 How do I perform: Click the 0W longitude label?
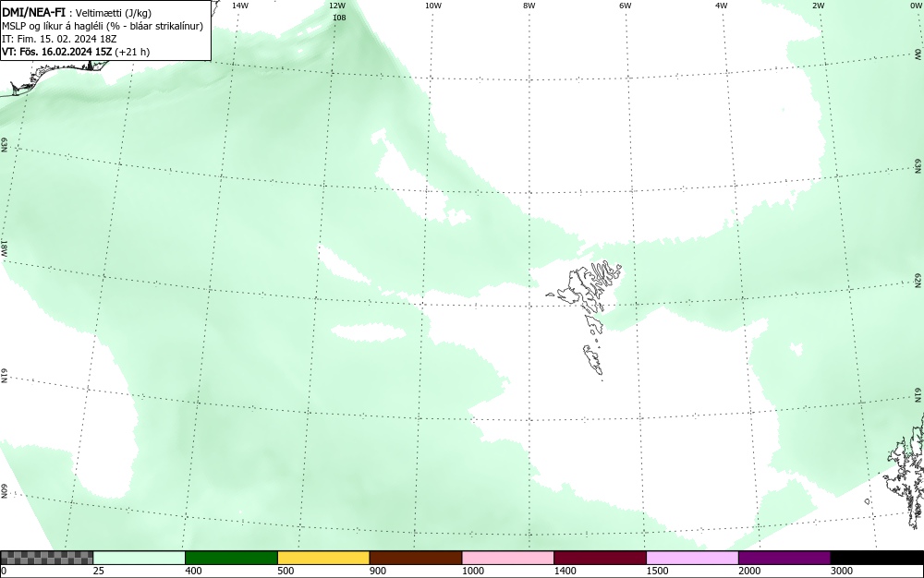pyautogui.click(x=915, y=6)
